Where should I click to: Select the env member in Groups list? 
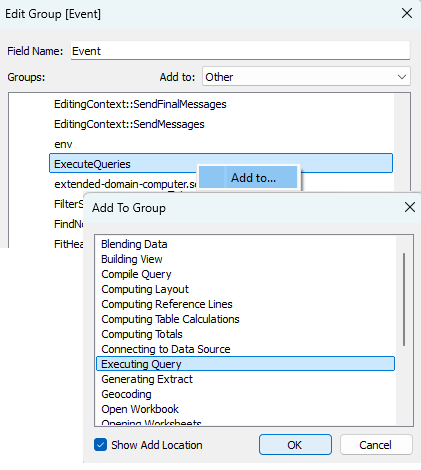[x=63, y=144]
